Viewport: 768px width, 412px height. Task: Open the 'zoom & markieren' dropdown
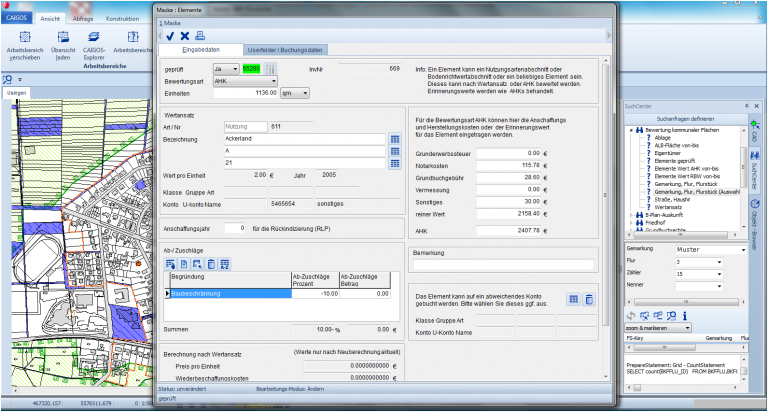pyautogui.click(x=688, y=328)
